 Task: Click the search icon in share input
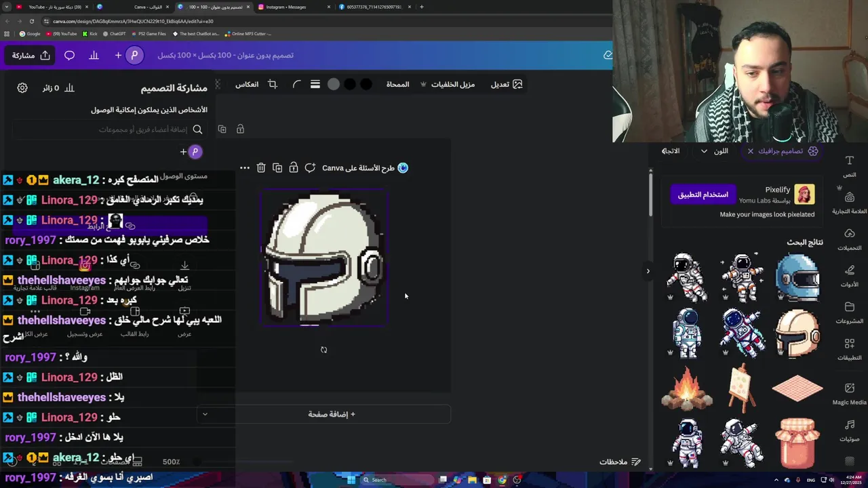coord(197,129)
